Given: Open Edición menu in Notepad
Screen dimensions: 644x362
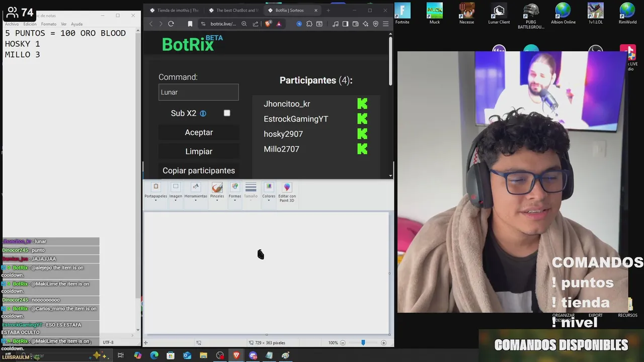Looking at the screenshot, I should pos(30,24).
